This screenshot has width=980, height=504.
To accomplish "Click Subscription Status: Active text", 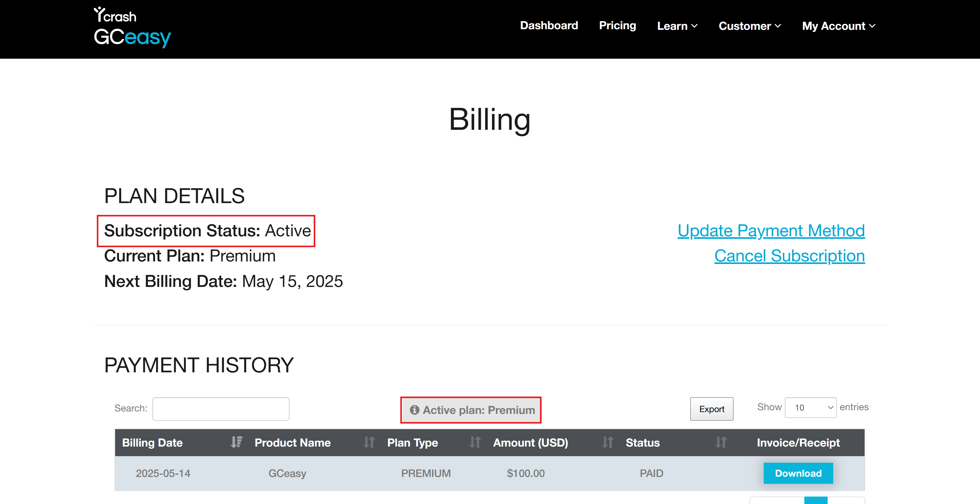I will 207,231.
